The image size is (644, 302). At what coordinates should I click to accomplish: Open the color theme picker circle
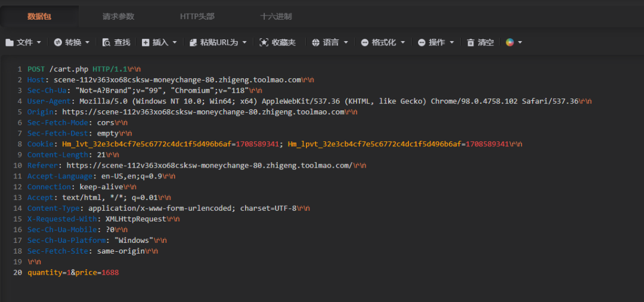pos(510,42)
